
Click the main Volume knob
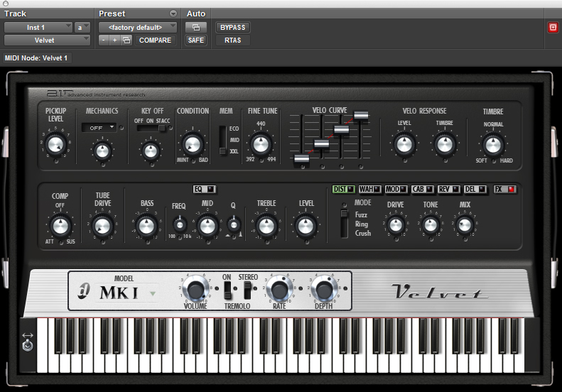[195, 289]
